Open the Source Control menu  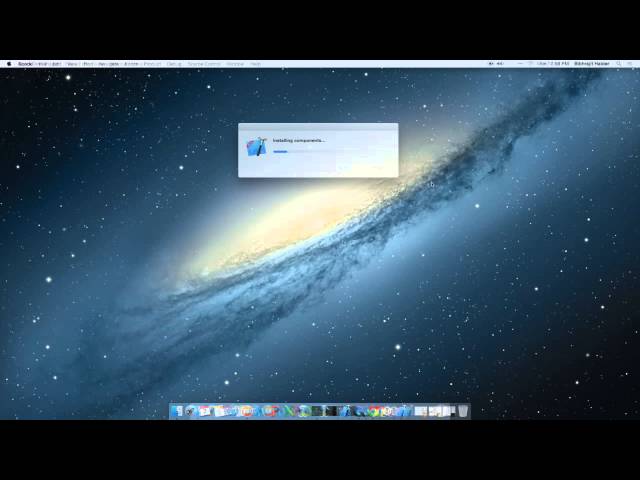pyautogui.click(x=204, y=64)
